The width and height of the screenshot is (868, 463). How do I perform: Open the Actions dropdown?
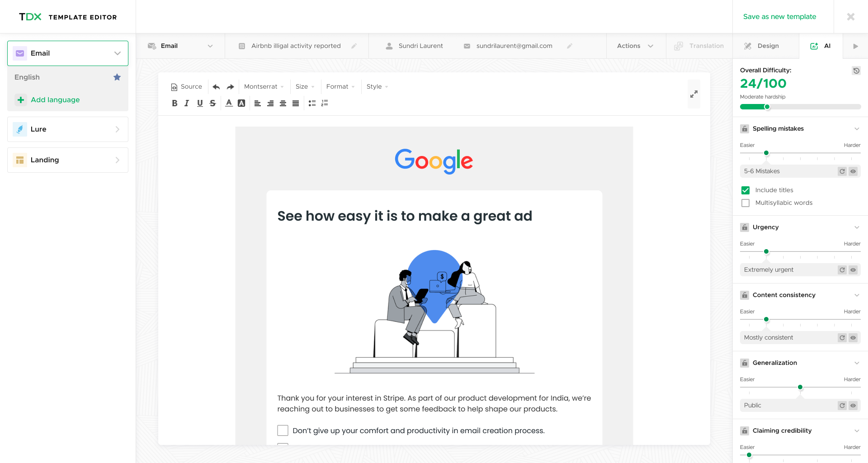(635, 46)
